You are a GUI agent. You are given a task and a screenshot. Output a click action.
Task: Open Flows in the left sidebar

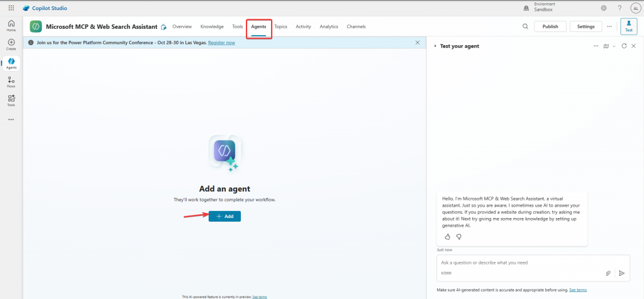(11, 82)
